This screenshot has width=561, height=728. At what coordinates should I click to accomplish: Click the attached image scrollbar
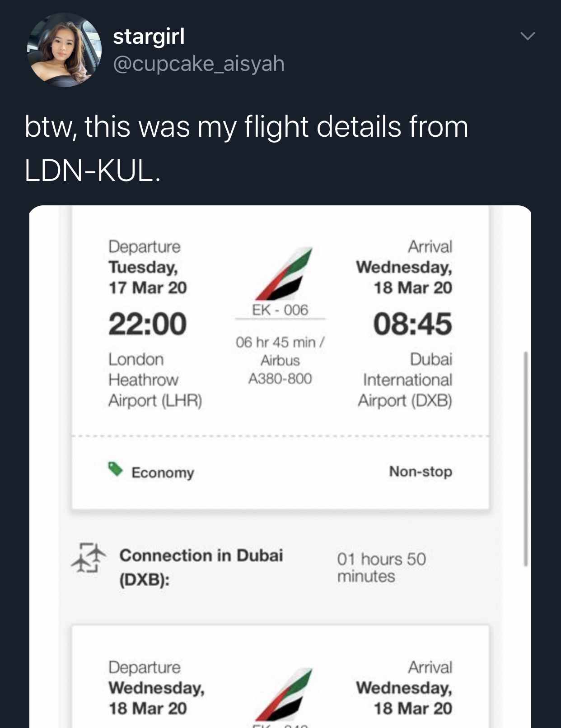[525, 458]
